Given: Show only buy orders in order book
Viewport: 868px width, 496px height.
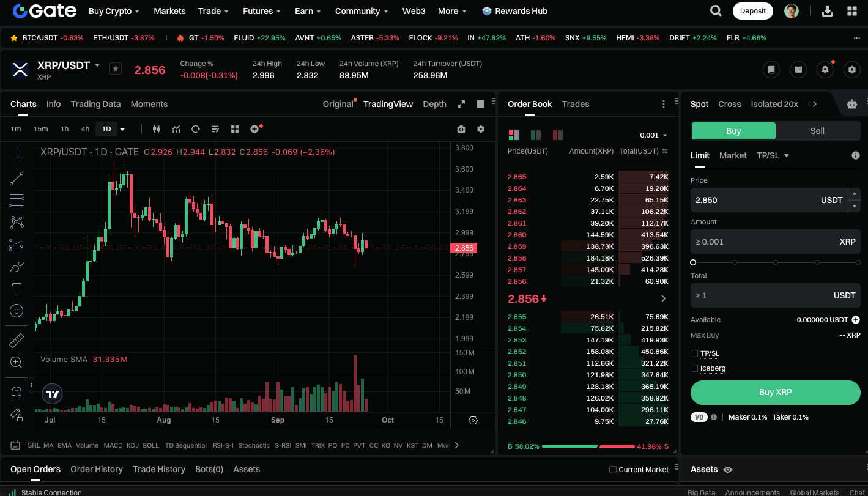Looking at the screenshot, I should tap(536, 135).
